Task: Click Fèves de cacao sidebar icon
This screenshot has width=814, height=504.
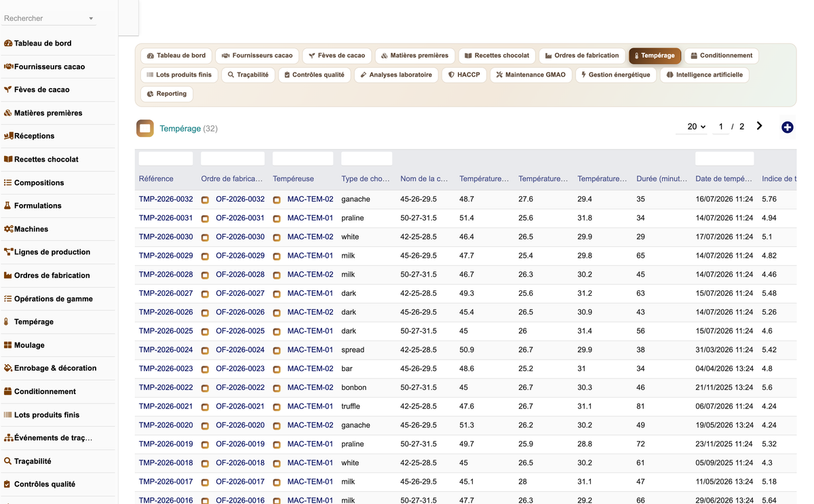Action: point(8,90)
